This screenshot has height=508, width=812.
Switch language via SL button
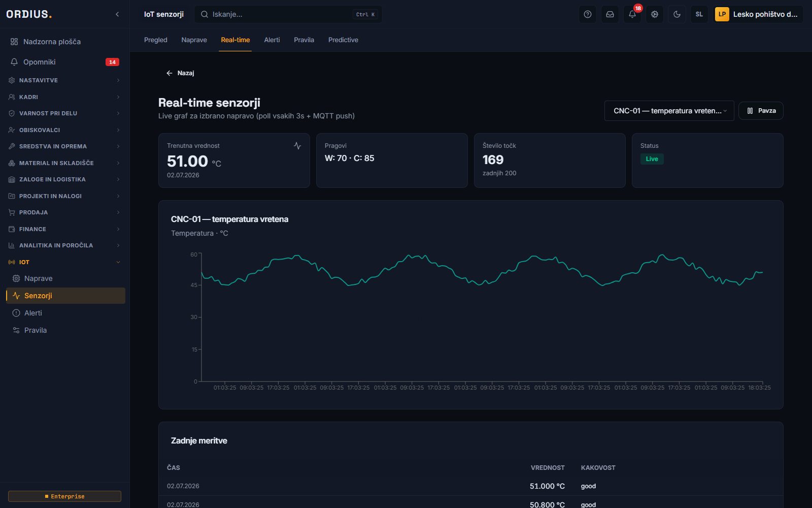tap(699, 14)
